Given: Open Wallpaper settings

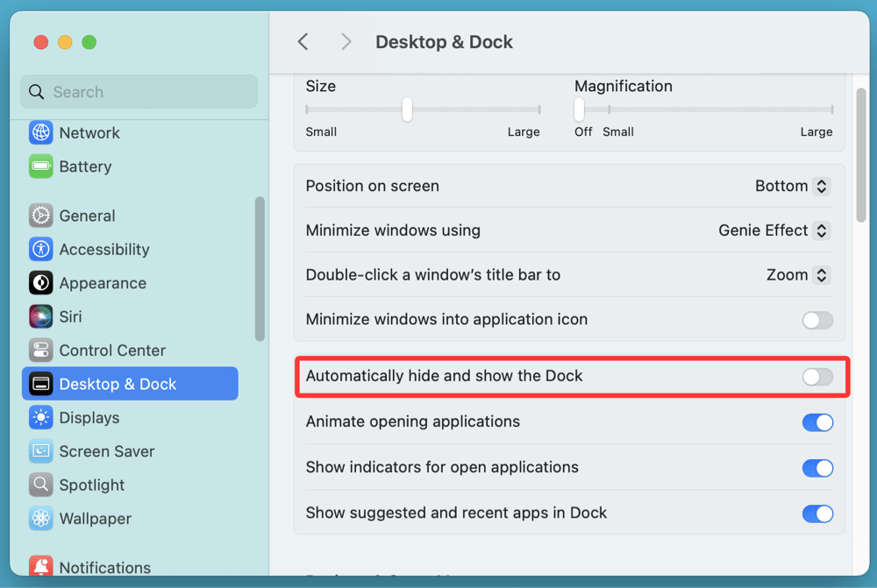Looking at the screenshot, I should 91,518.
